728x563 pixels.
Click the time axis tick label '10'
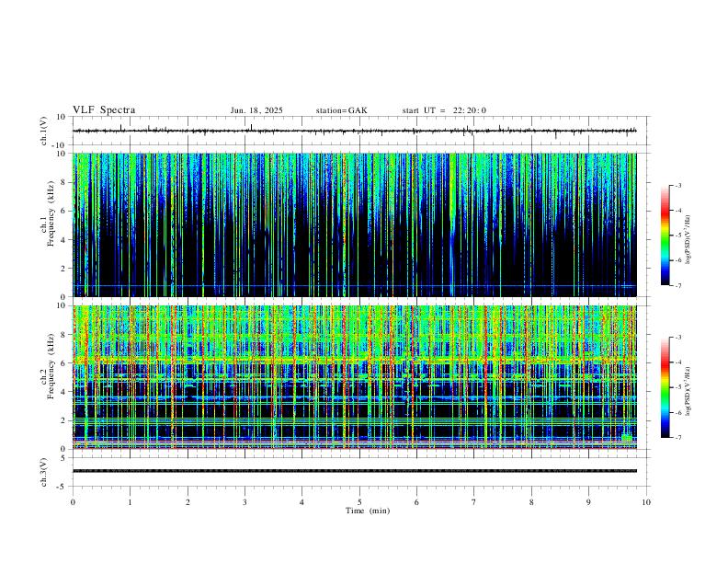646,502
